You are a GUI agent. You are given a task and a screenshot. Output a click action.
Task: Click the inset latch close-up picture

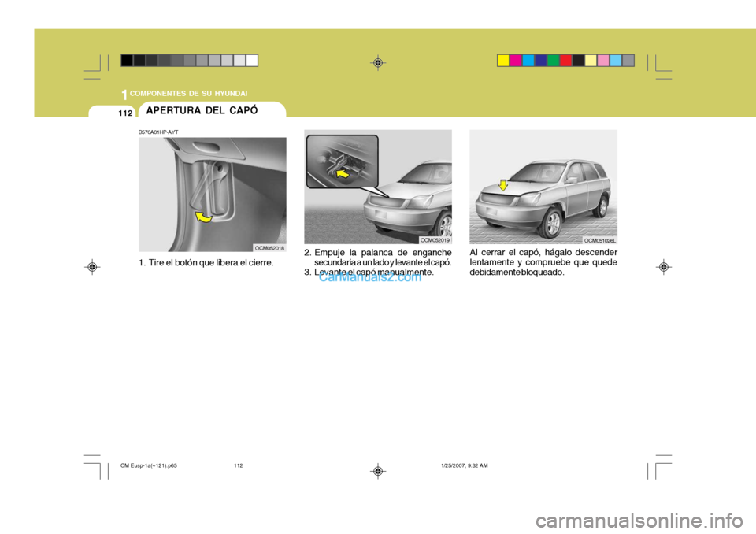(x=343, y=161)
